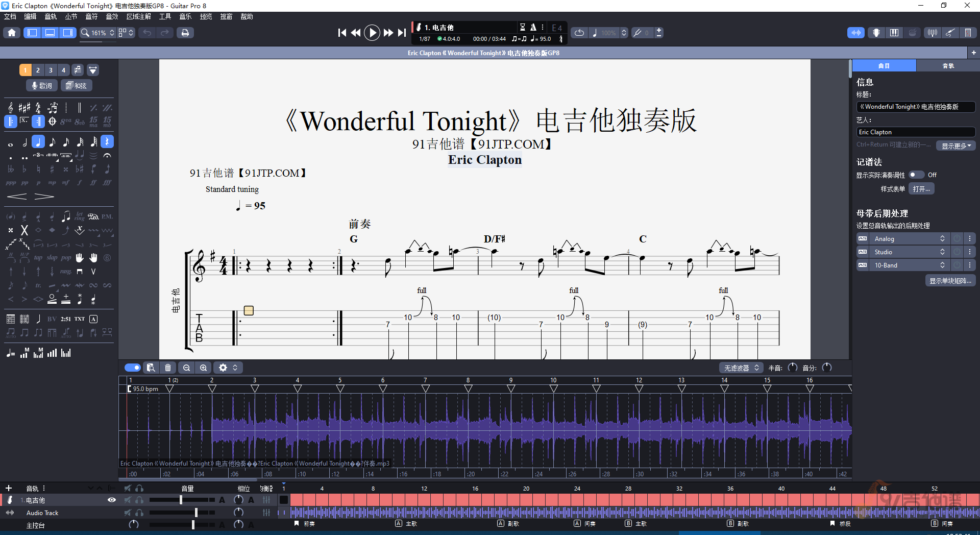This screenshot has height=535, width=980.
Task: Rewind one bar with the rewind button
Action: 356,33
